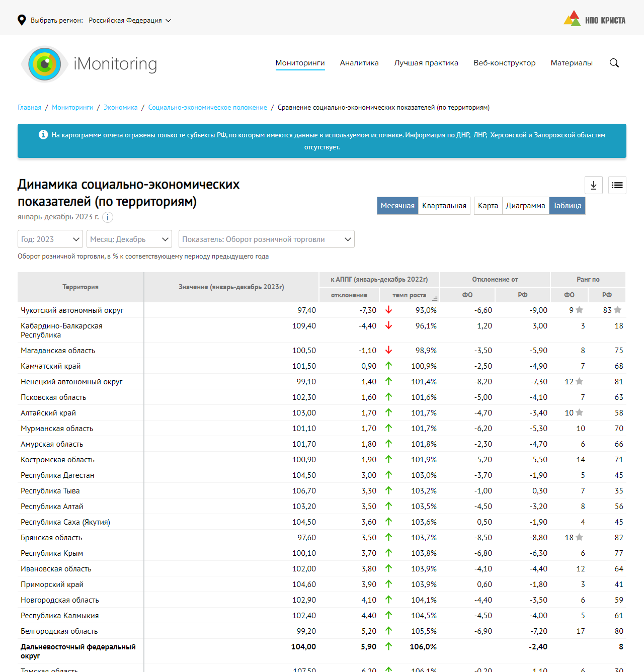Expand the Месяц: Декабрь dropdown
Image resolution: width=644 pixels, height=672 pixels.
point(129,239)
